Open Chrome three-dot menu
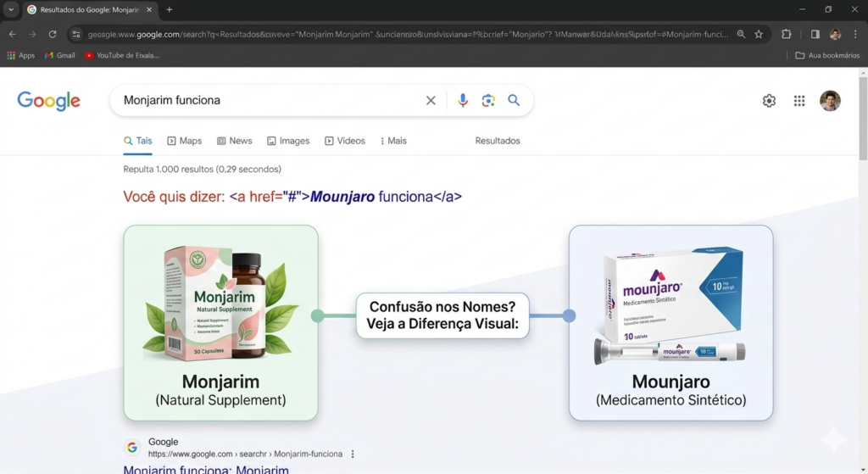 [x=855, y=34]
